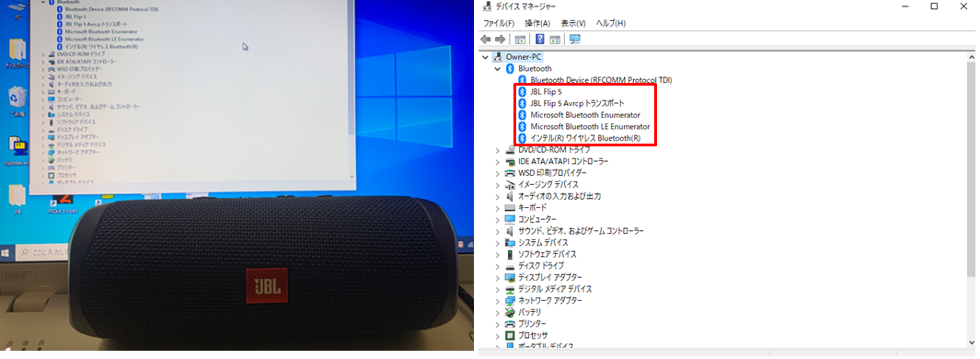Maximize the Device Manager window
This screenshot has width=980, height=359.
tap(934, 6)
